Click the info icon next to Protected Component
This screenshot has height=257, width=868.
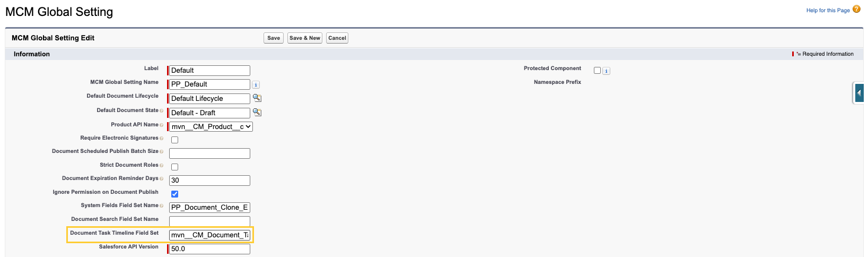(606, 71)
